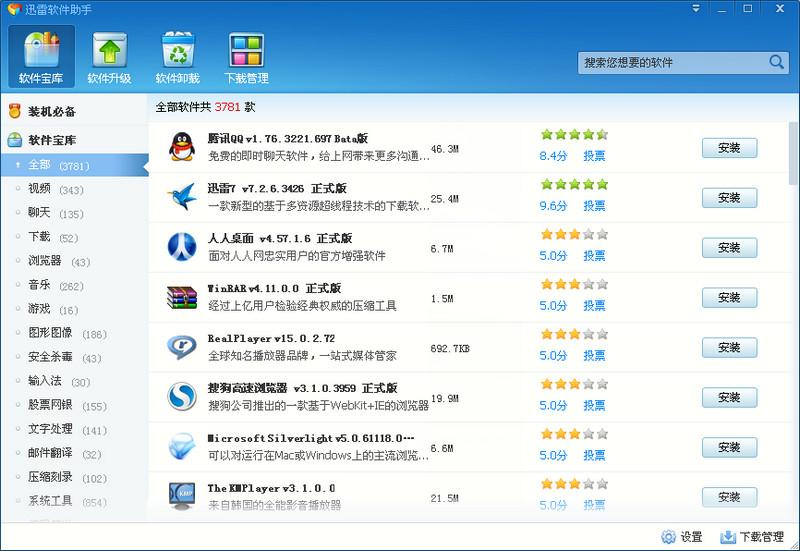
Task: Click the 软件宝库 sidebar box icon
Action: coord(15,139)
